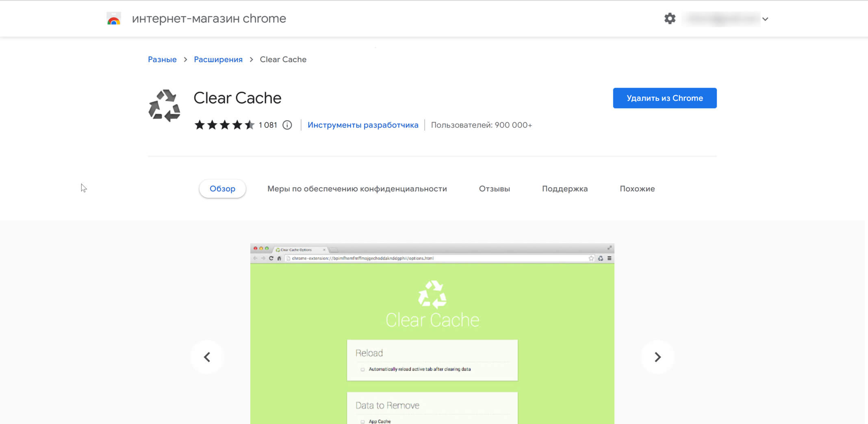This screenshot has height=424, width=868.
Task: Click the star rating of the extension
Action: tap(224, 125)
